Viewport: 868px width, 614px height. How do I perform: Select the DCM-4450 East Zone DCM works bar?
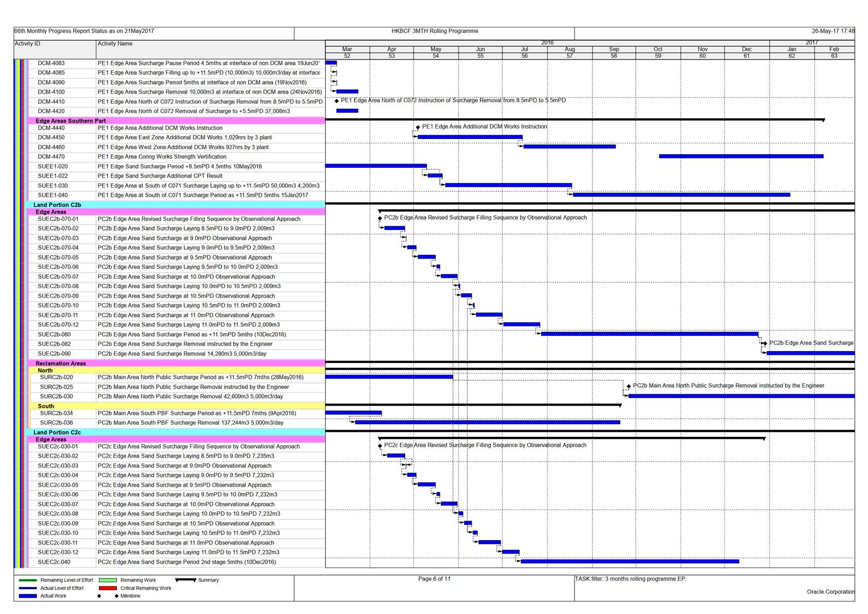point(470,137)
